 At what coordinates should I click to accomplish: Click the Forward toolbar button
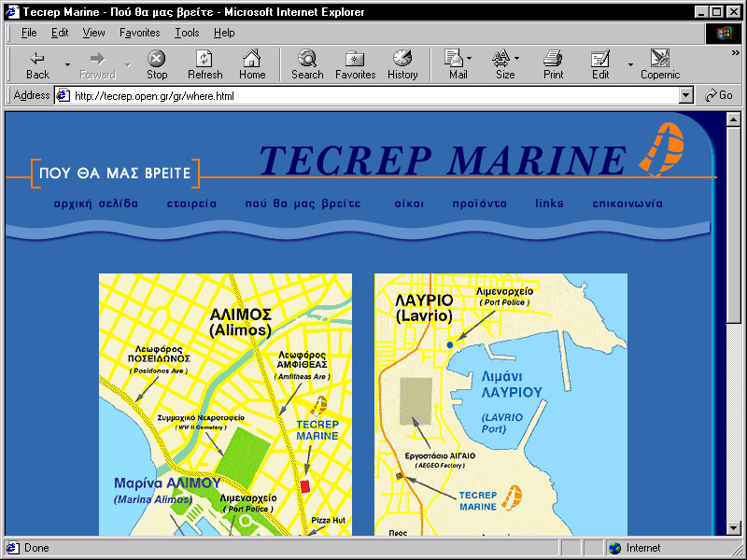(x=98, y=64)
